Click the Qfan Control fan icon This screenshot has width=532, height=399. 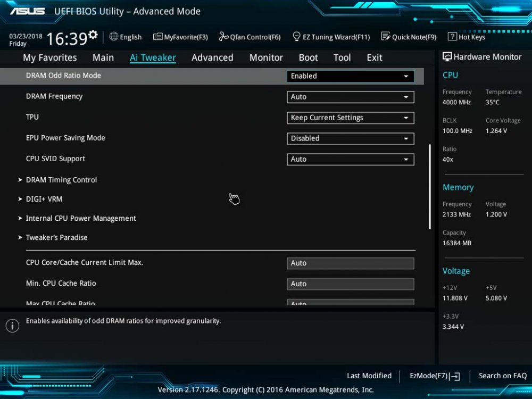[223, 36]
